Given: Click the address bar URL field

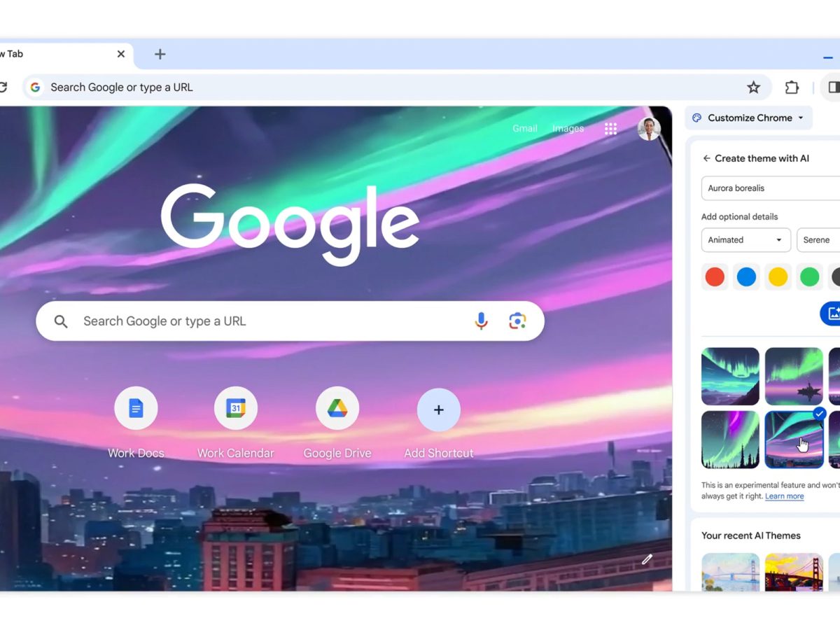Looking at the screenshot, I should tap(397, 87).
